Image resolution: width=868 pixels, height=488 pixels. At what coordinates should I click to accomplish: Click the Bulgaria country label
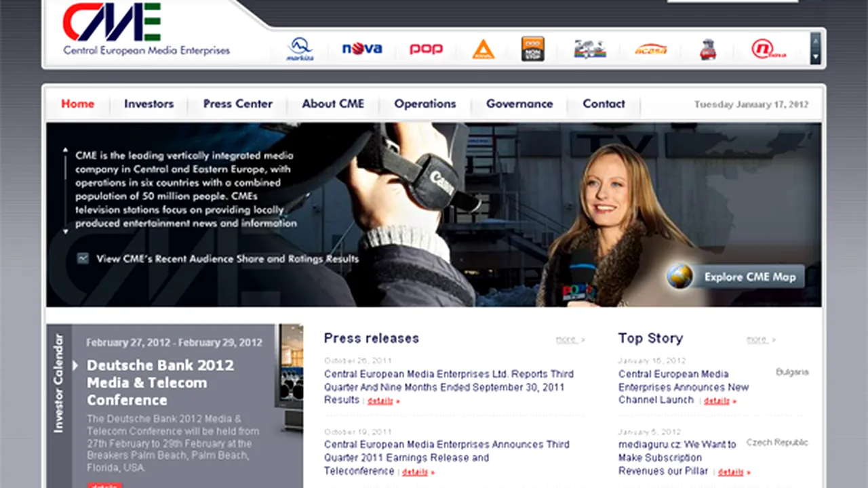pyautogui.click(x=792, y=372)
